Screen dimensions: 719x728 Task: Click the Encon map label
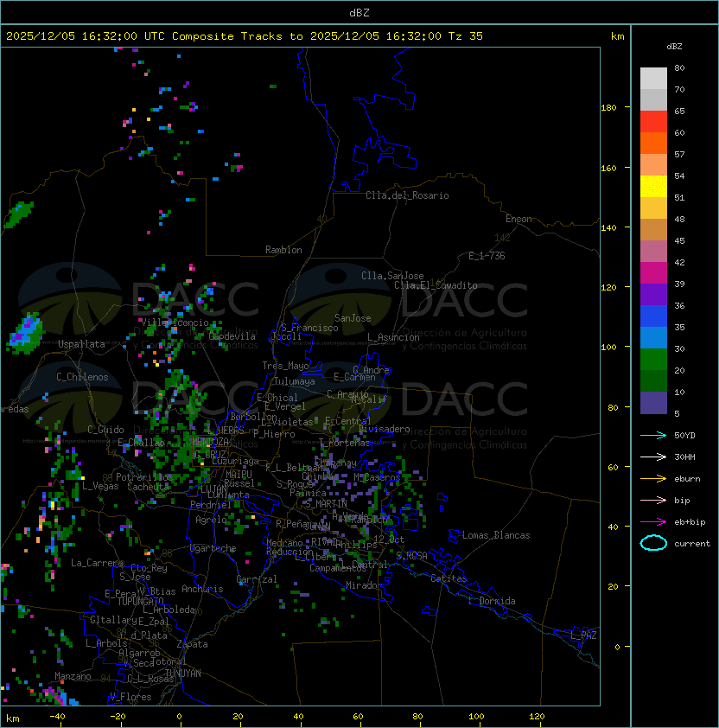(x=519, y=219)
